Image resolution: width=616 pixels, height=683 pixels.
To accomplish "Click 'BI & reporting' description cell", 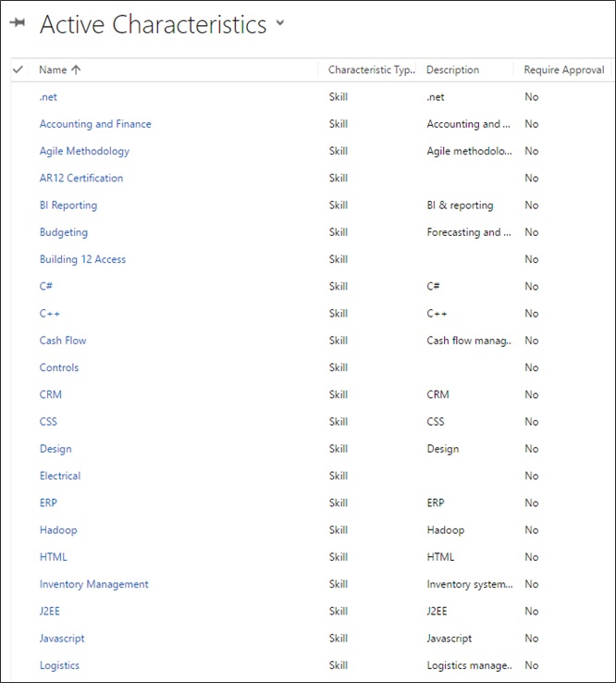I will [x=460, y=205].
